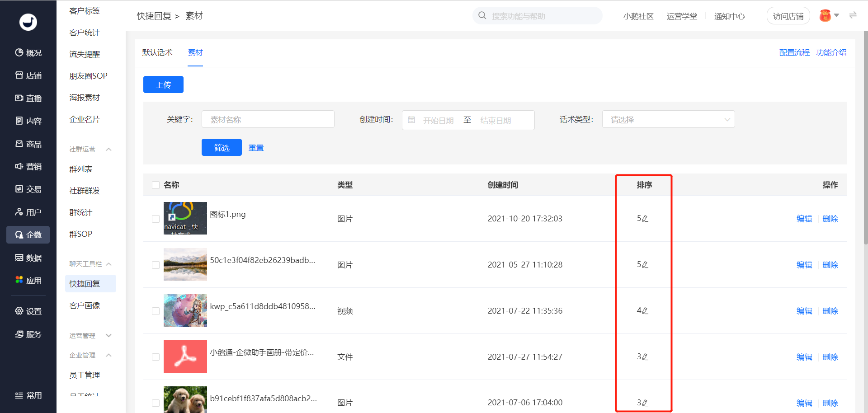This screenshot has height=413, width=868.
Task: Check the box for 图标1.png row
Action: tap(156, 219)
